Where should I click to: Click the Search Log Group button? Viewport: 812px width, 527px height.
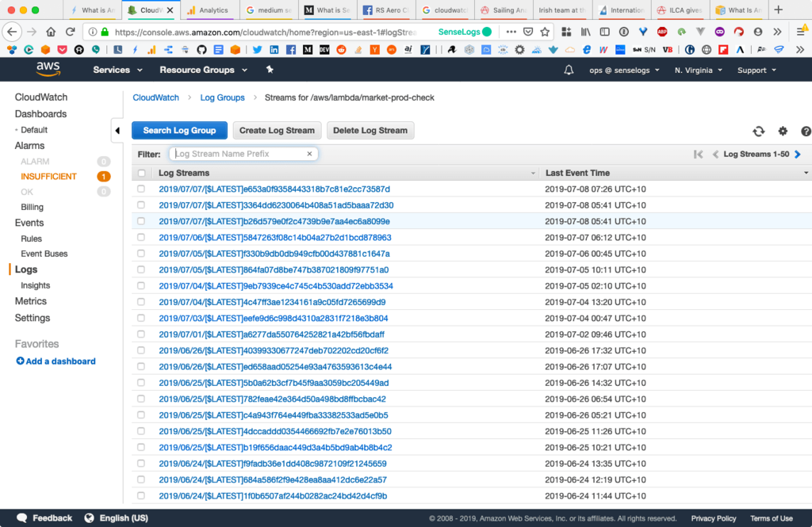click(x=179, y=131)
